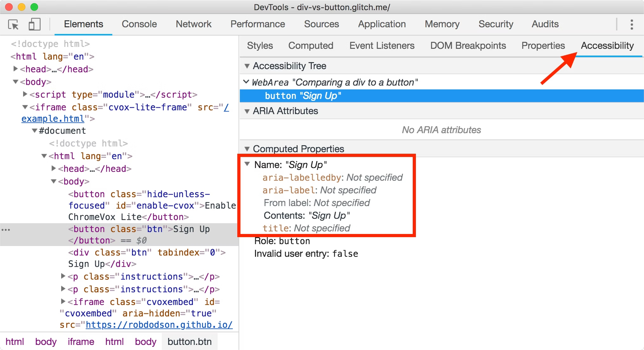Screen dimensions: 644x350
Task: Open the Sources panel tab
Action: click(x=321, y=24)
